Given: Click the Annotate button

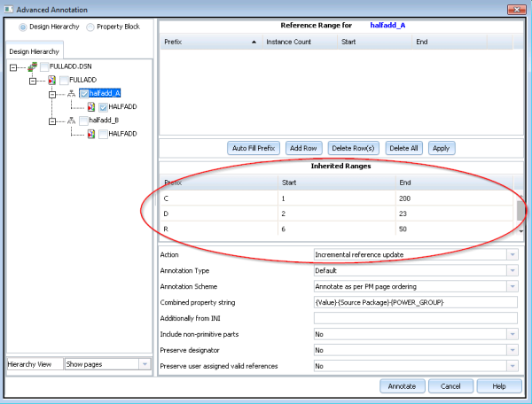Looking at the screenshot, I should pos(403,386).
